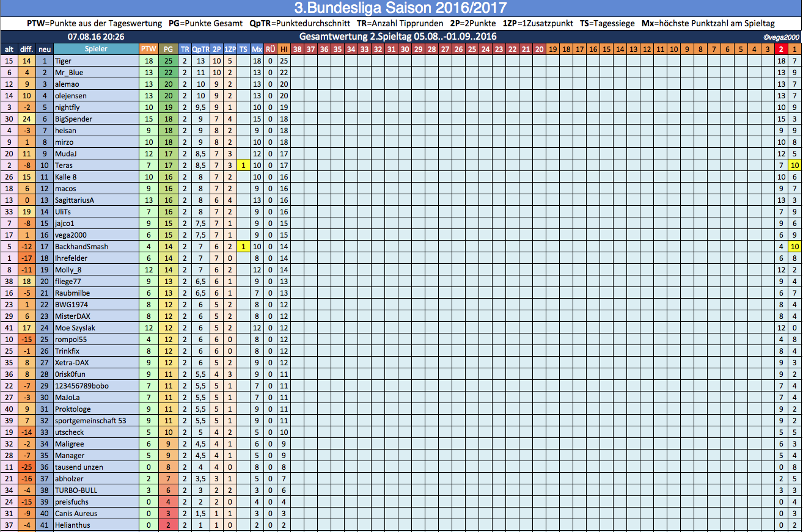
Task: Select the 'HI' column header
Action: click(284, 49)
